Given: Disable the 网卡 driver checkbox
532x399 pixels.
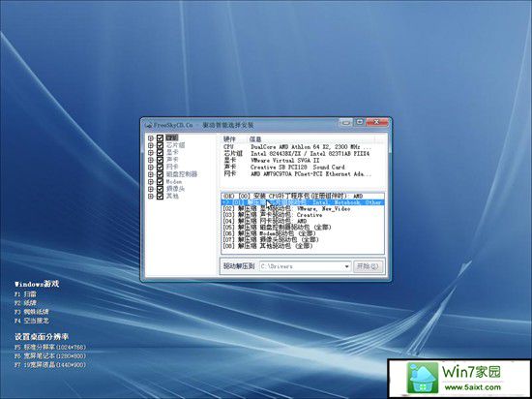Looking at the screenshot, I should [x=161, y=168].
